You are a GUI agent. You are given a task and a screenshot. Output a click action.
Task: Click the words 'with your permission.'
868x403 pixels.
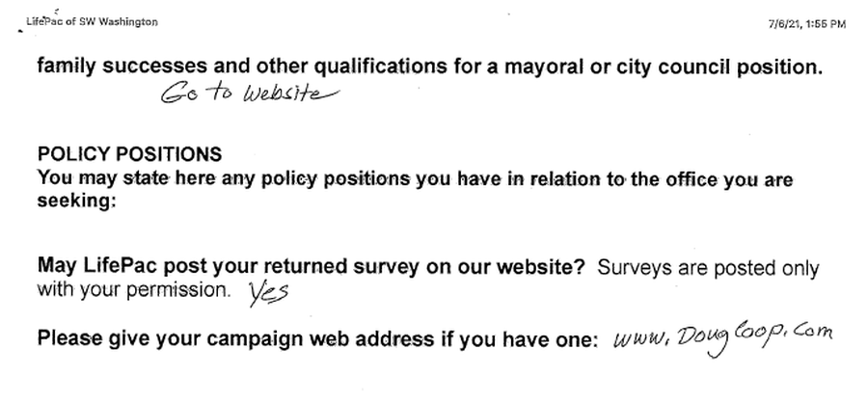click(134, 290)
